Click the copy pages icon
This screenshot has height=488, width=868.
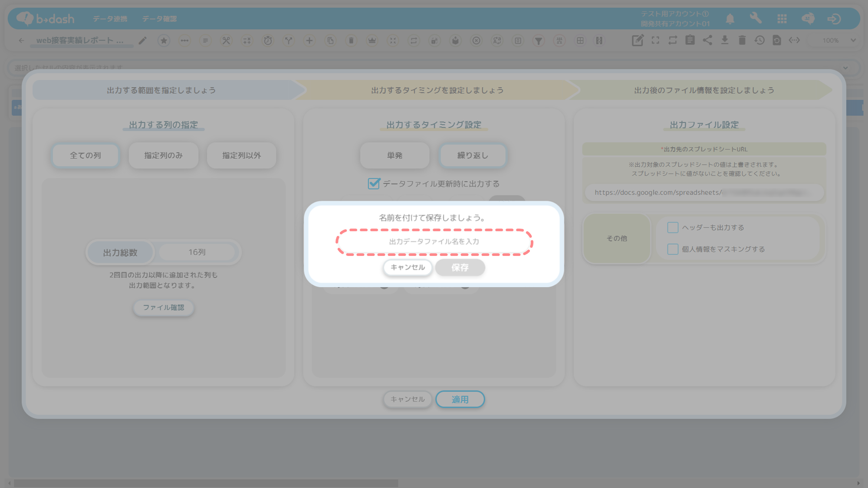(330, 40)
